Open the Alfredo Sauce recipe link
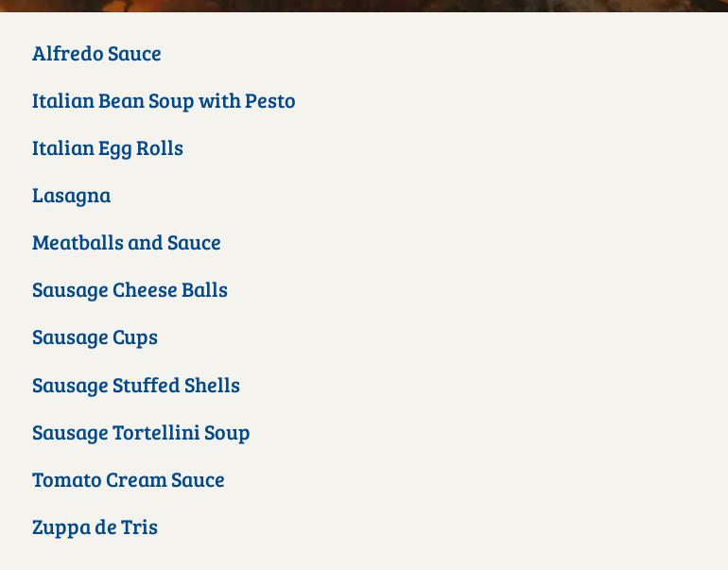 (x=96, y=53)
